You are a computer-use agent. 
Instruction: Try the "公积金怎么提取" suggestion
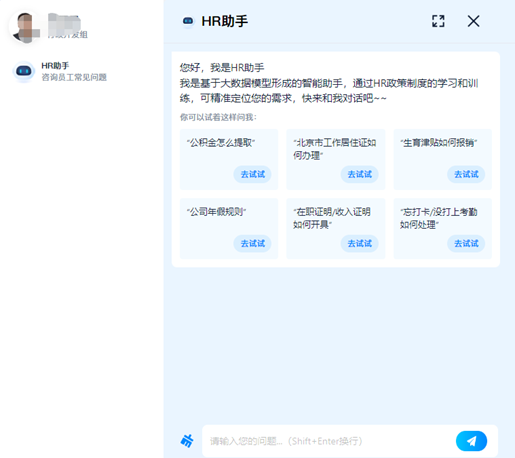coord(252,174)
